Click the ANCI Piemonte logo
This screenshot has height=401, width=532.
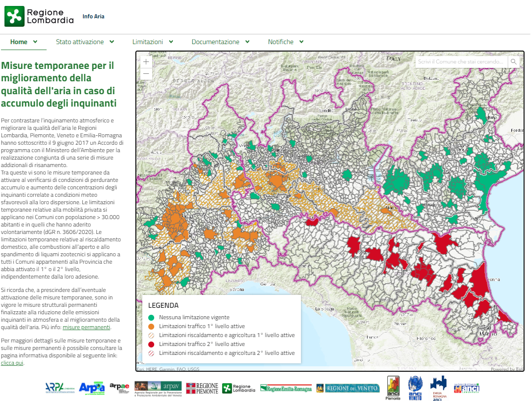pyautogui.click(x=393, y=388)
